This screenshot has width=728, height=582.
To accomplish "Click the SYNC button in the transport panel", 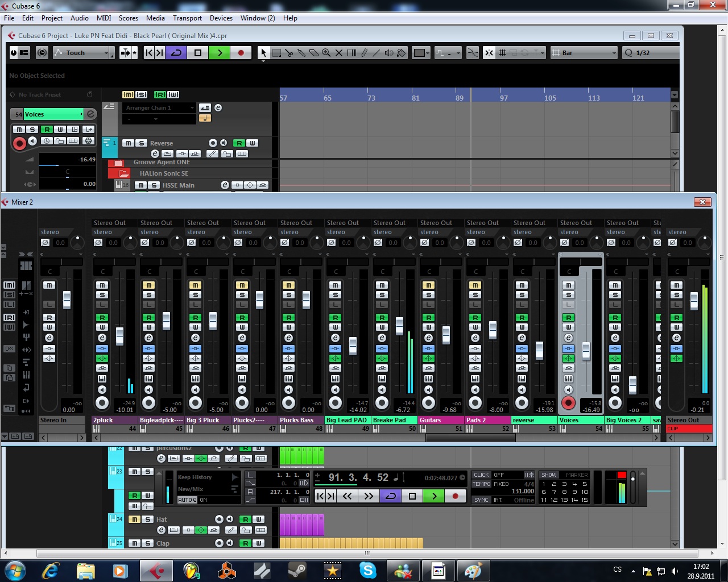I will click(481, 500).
